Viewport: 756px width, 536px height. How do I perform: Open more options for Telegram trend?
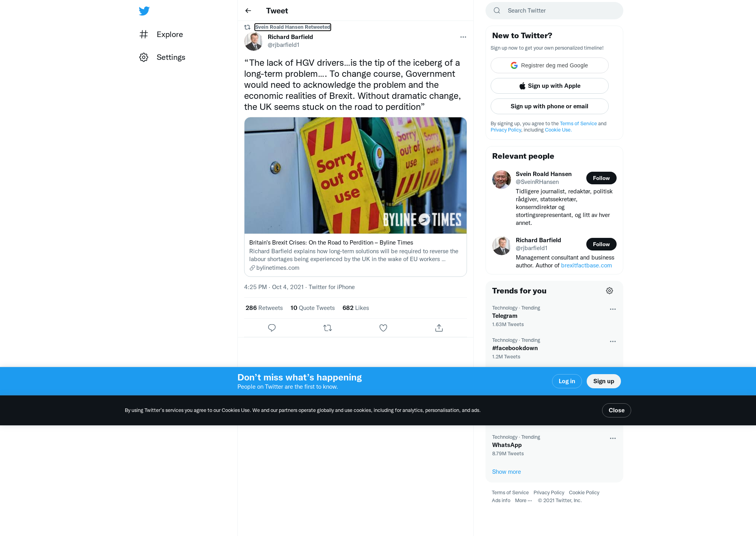613,309
